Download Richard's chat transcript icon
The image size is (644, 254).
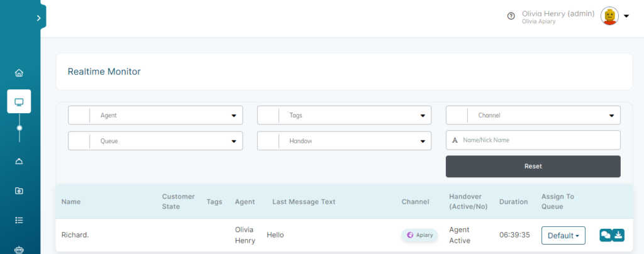coord(619,235)
